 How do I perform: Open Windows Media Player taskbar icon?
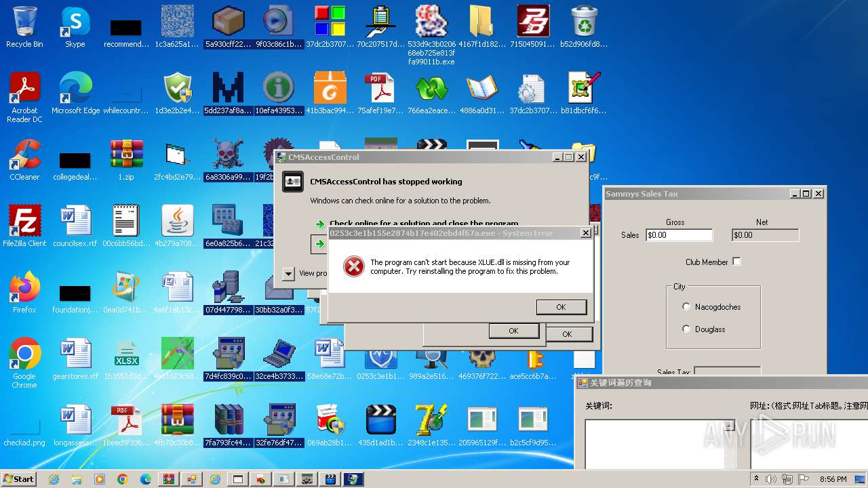coord(100,479)
